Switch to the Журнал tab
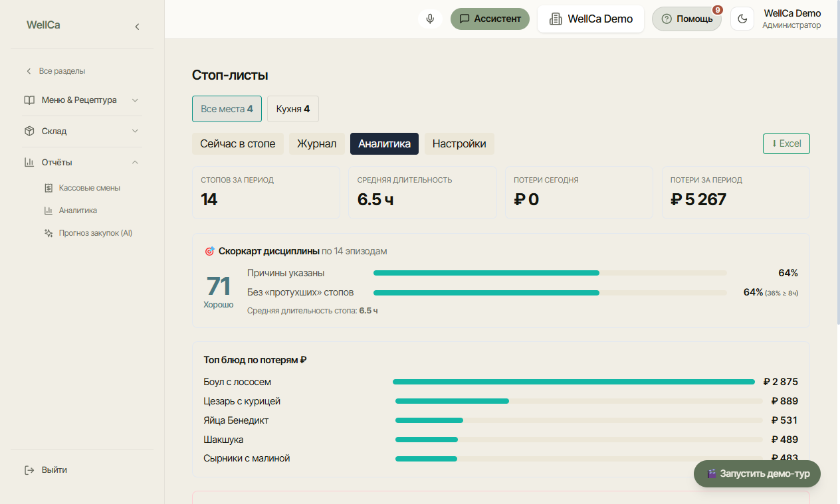The width and height of the screenshot is (840, 504). pyautogui.click(x=316, y=144)
